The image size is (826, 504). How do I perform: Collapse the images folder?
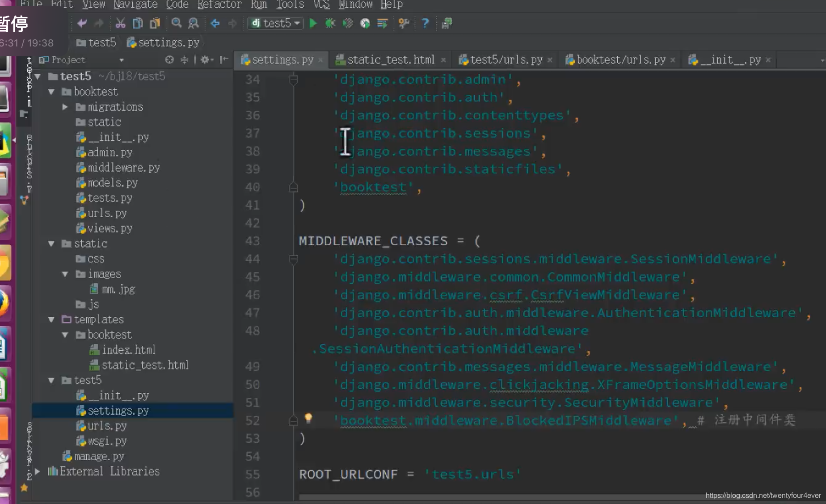pyautogui.click(x=65, y=274)
